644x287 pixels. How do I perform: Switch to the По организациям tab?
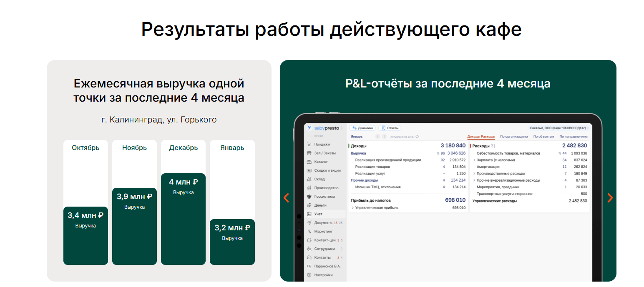click(514, 137)
